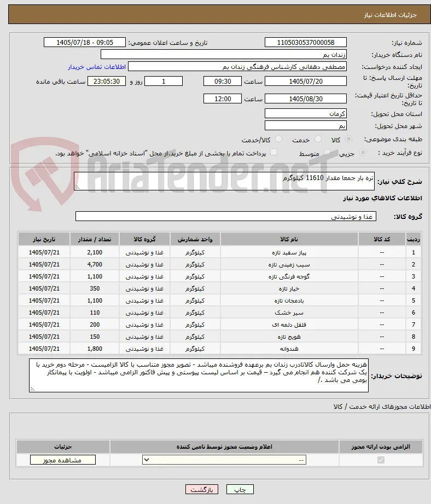Select the گوجه فرنگی تازه row
Image resolution: width=431 pixels, height=504 pixels.
click(x=219, y=276)
